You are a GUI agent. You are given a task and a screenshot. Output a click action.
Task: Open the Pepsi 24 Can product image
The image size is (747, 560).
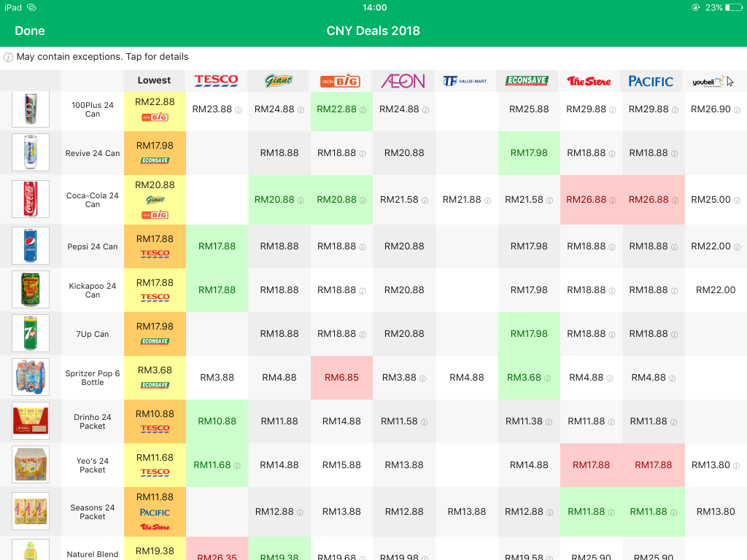(x=31, y=246)
